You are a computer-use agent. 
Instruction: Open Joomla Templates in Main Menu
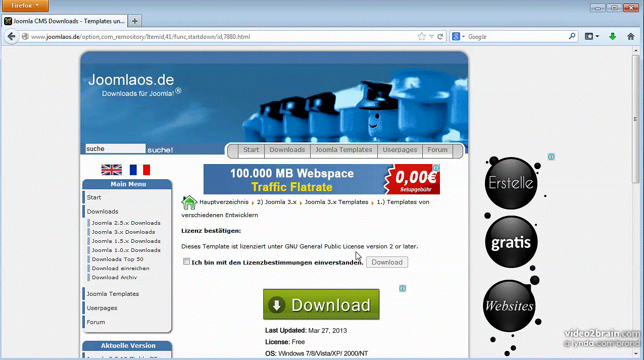(x=113, y=294)
